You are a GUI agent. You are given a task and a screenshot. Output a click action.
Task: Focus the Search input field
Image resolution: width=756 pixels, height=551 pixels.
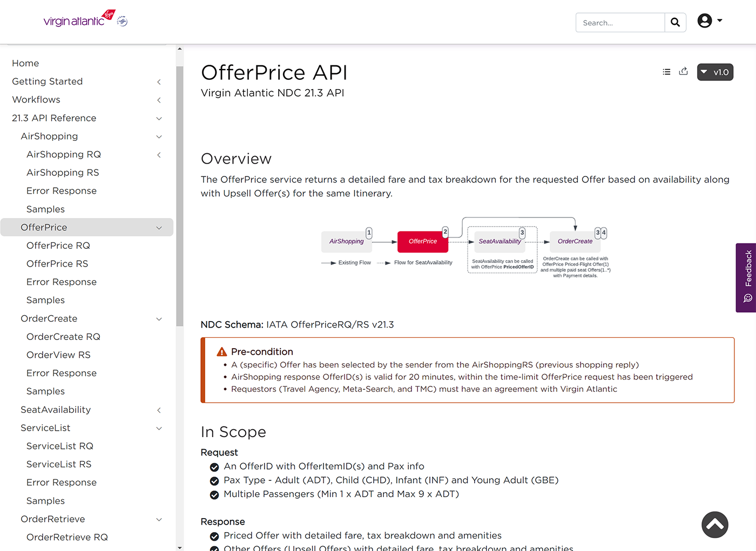(x=620, y=23)
